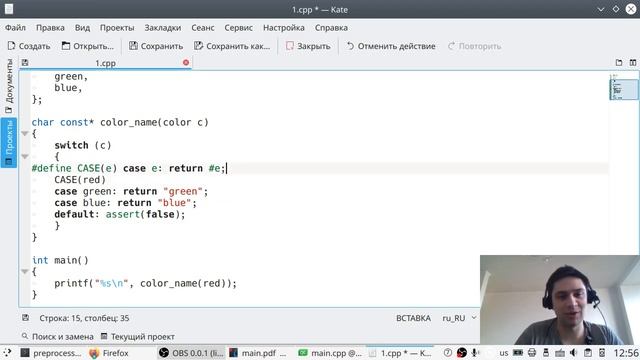Open the Справка menu
The width and height of the screenshot is (640, 360).
point(331,28)
